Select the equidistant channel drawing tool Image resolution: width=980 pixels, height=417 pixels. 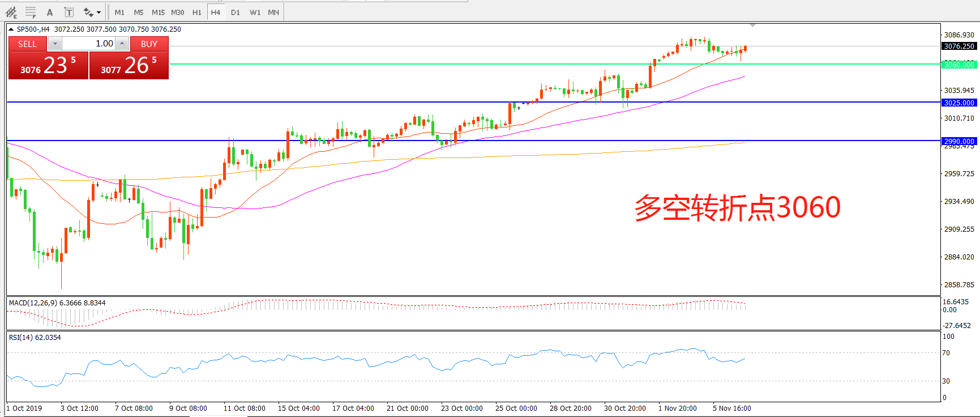[11, 12]
